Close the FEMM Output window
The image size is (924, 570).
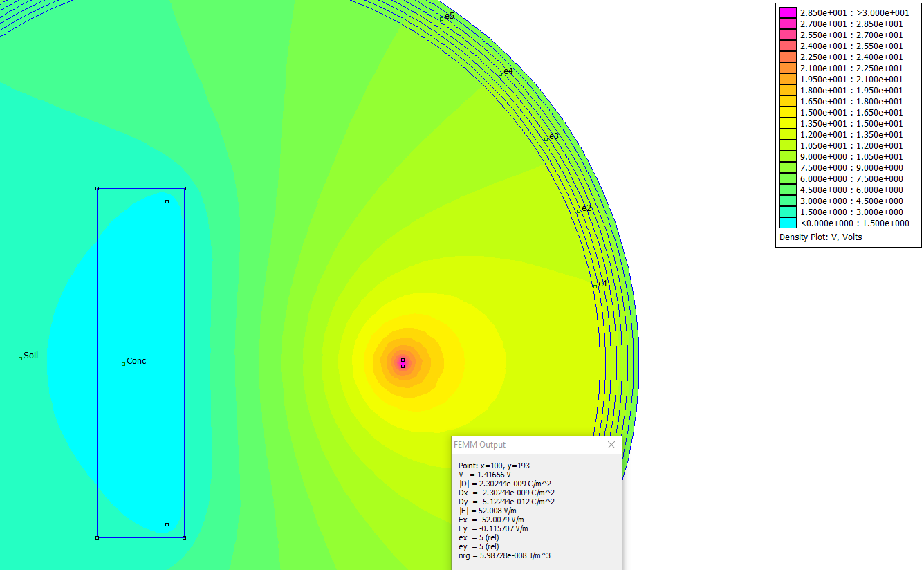(x=611, y=445)
